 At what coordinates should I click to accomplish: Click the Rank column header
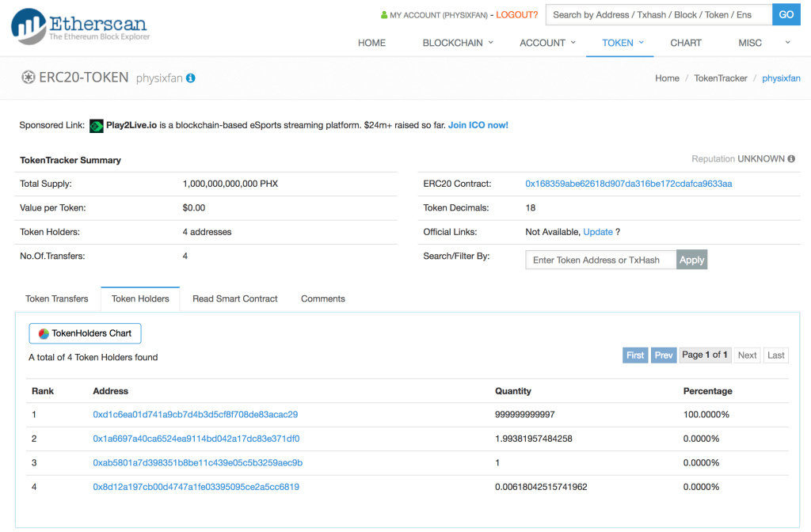pos(43,391)
